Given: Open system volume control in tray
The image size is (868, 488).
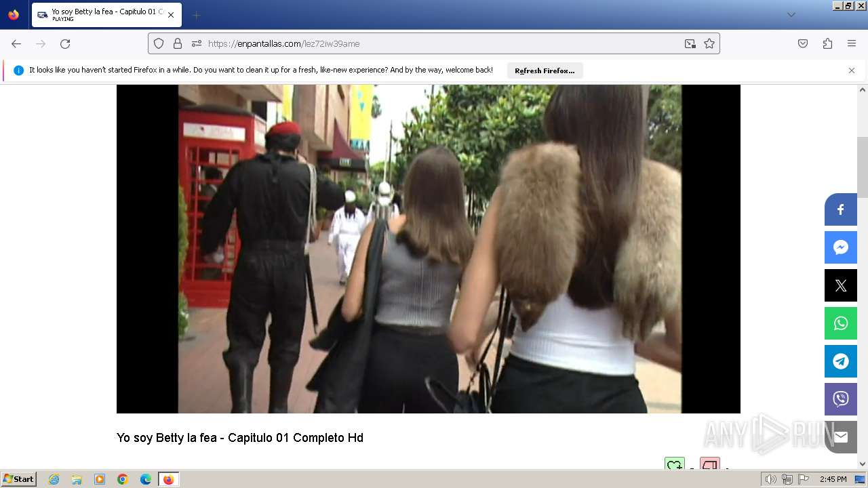Looking at the screenshot, I should pos(770,479).
